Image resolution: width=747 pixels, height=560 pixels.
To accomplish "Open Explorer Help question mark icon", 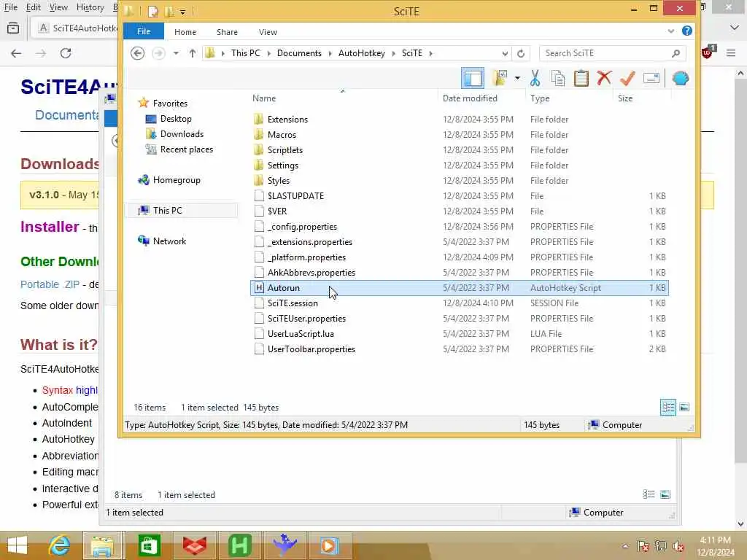I will (x=687, y=31).
